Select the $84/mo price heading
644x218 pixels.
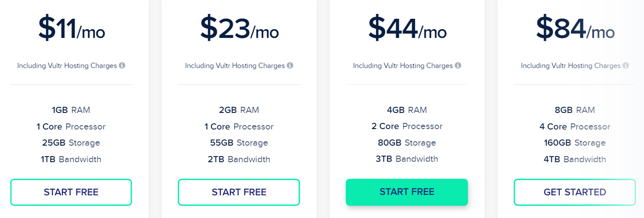pos(575,28)
